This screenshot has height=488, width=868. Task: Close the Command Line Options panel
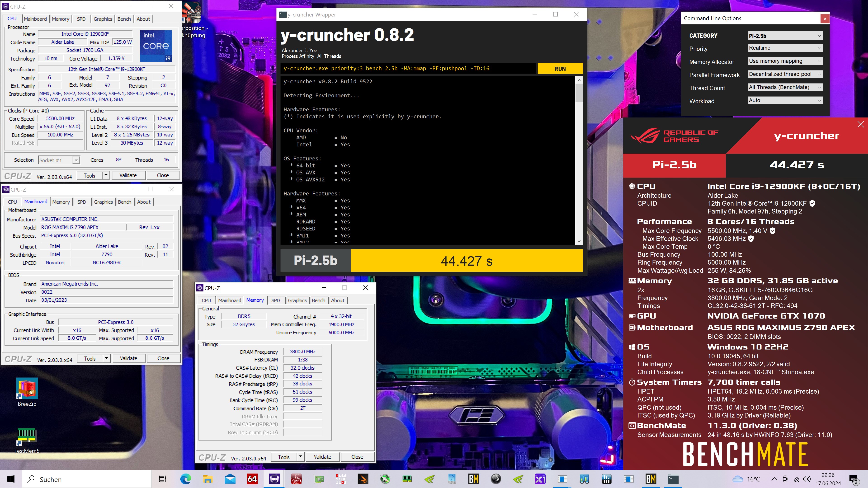point(825,19)
